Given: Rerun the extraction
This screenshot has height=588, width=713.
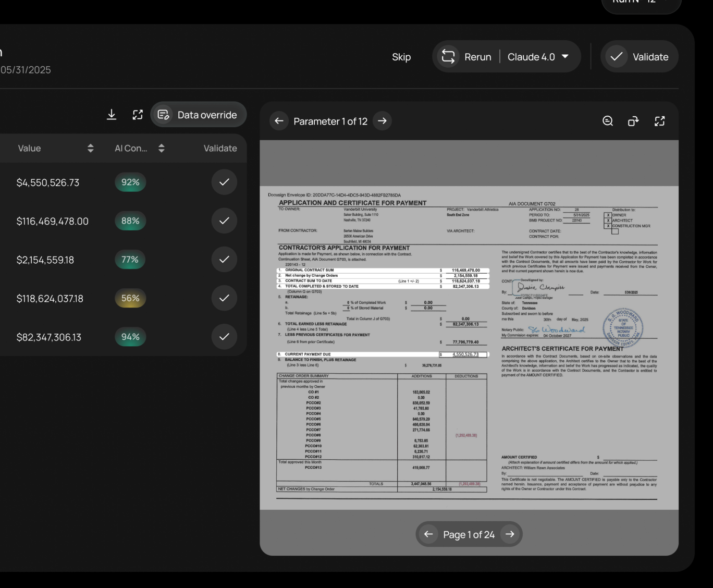Looking at the screenshot, I should point(466,57).
